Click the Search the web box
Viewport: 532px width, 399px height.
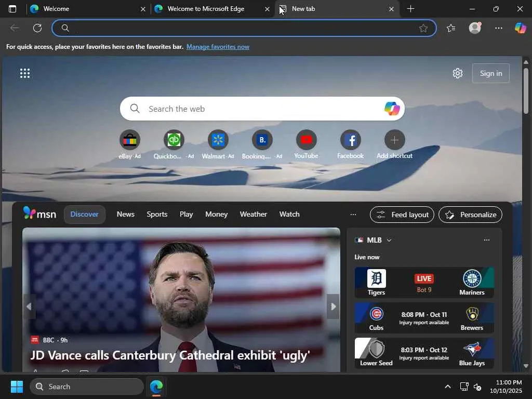pos(262,109)
